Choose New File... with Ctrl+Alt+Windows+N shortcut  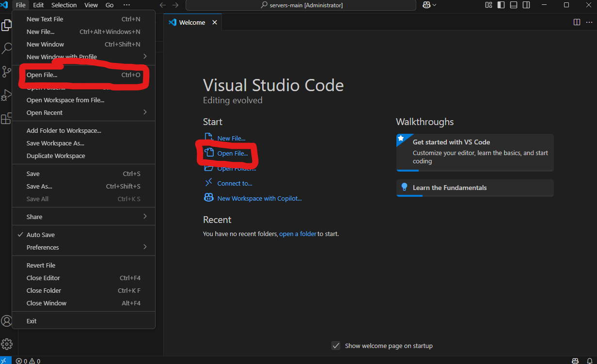[83, 32]
